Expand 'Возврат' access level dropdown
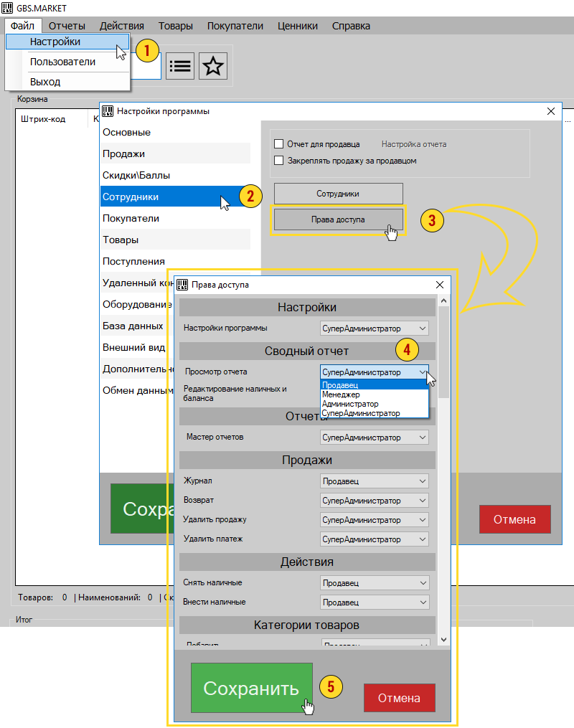Viewport: 574px width, 728px height. 375,501
